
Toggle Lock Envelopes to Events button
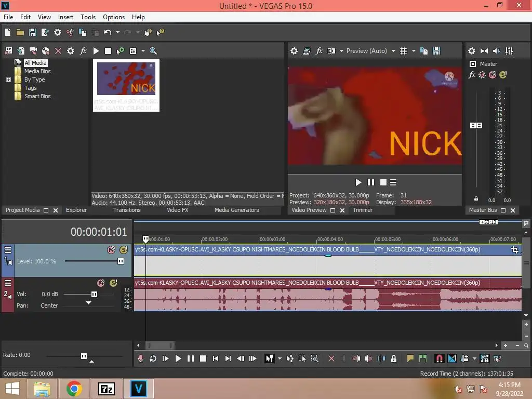[485, 358]
